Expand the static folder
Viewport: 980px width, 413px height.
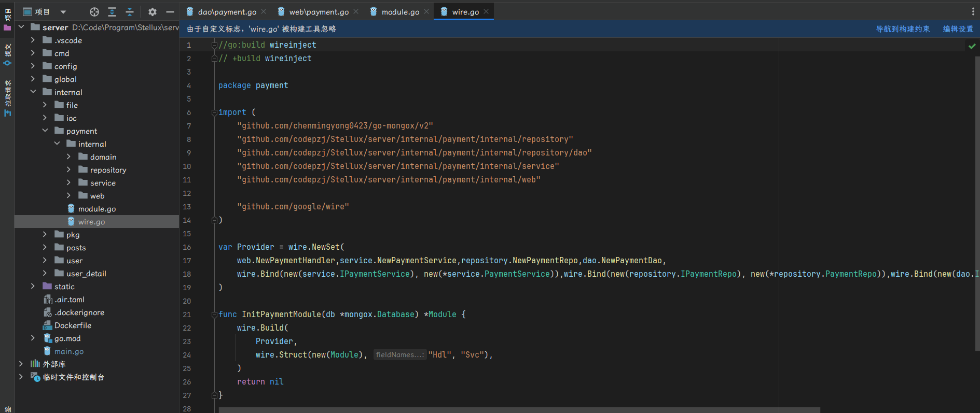click(33, 286)
